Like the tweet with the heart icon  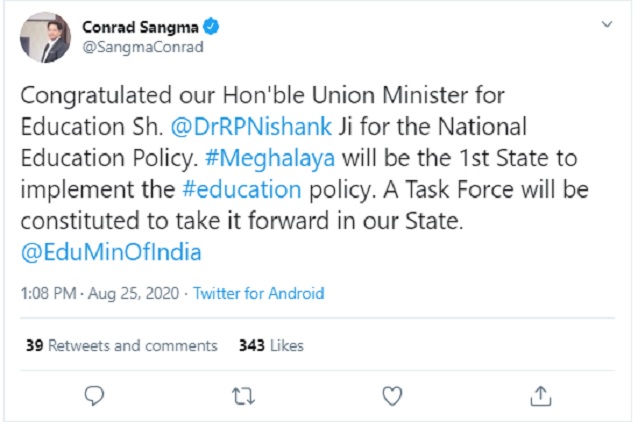click(x=391, y=396)
